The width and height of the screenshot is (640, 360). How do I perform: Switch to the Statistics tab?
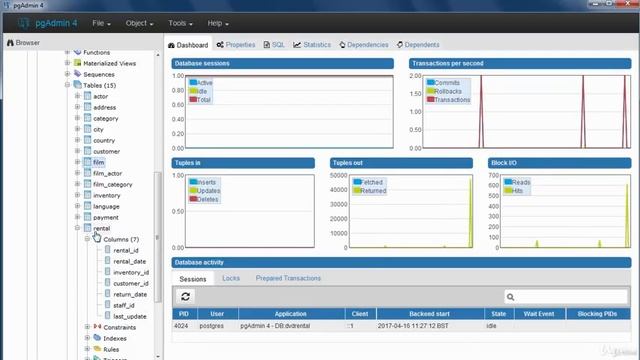(x=312, y=45)
